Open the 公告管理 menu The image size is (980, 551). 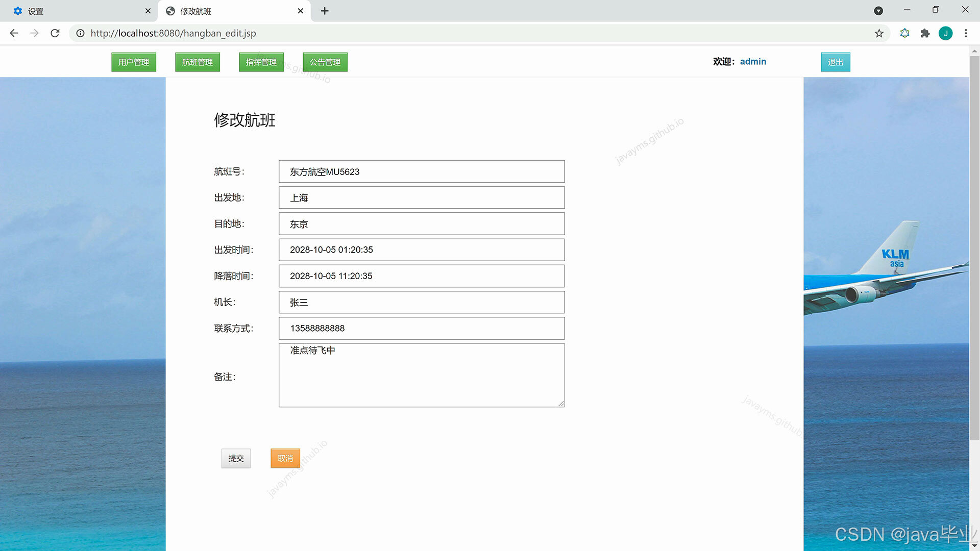pos(325,62)
